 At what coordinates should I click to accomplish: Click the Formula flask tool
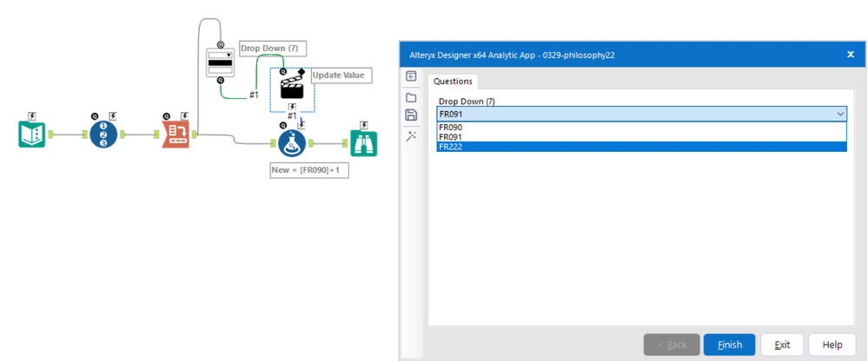[292, 144]
